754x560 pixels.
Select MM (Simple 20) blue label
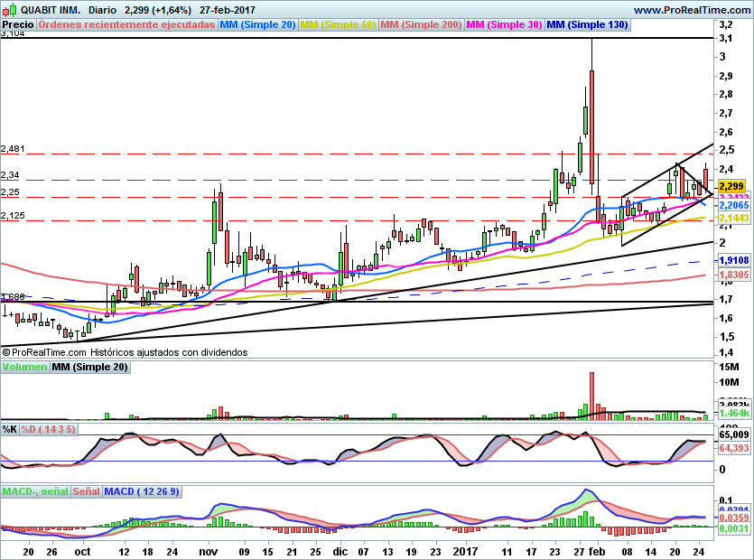[x=257, y=24]
